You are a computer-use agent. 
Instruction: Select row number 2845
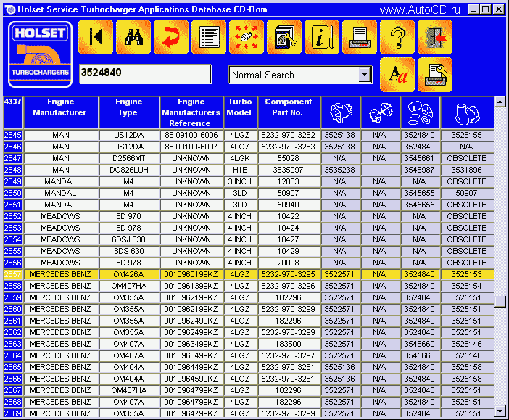[x=13, y=135]
